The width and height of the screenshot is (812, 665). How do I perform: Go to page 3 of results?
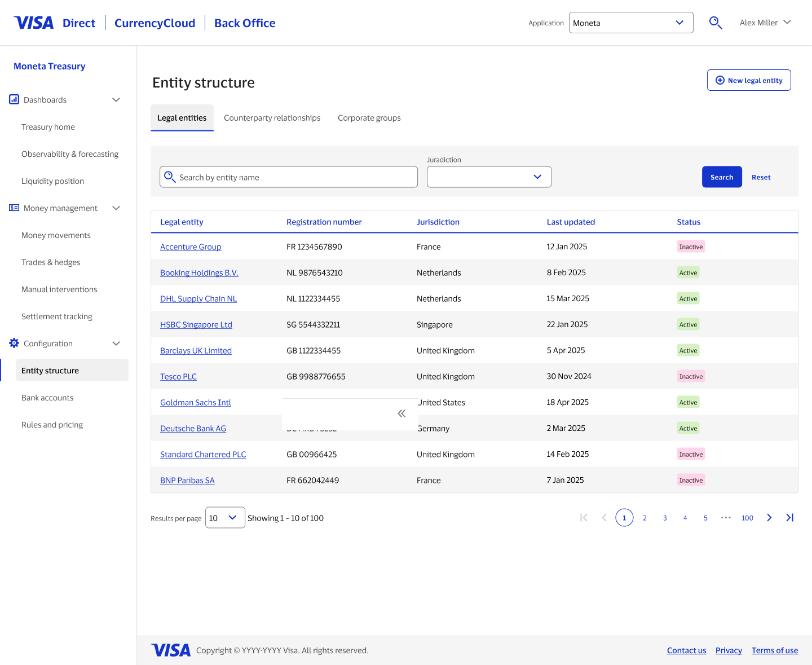665,517
